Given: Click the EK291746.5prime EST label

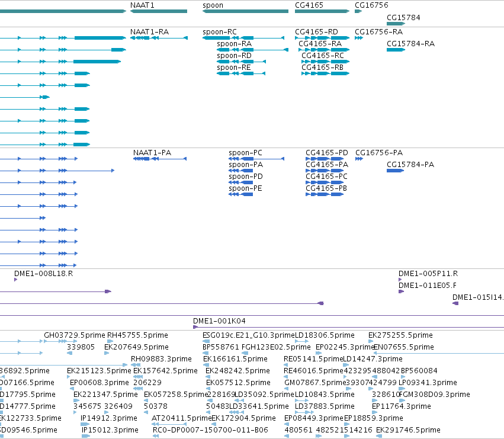Looking at the screenshot, I should tap(408, 431).
